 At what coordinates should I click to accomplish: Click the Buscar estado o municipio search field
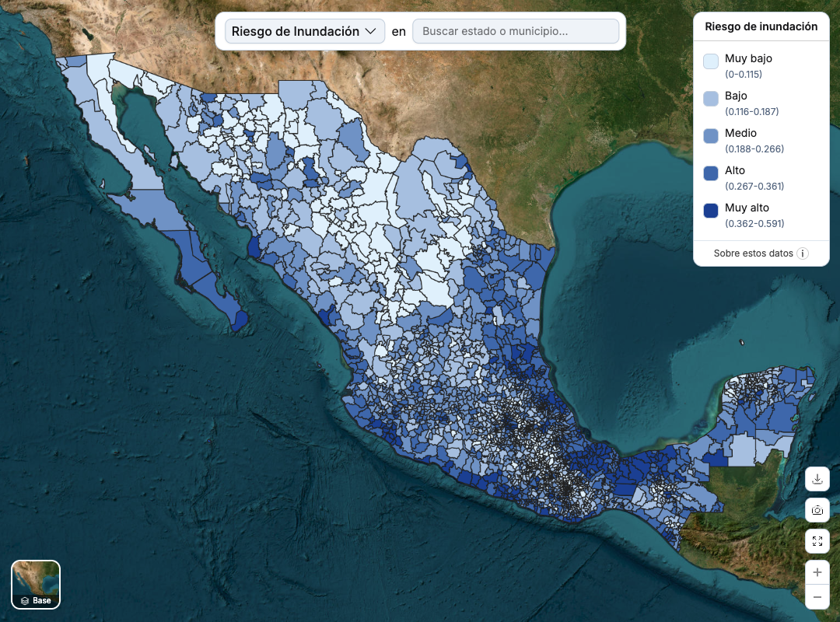click(516, 31)
